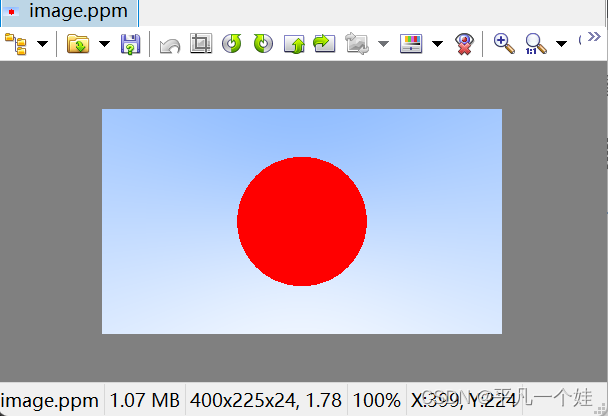
Task: Click the convert image icon
Action: pos(357,44)
